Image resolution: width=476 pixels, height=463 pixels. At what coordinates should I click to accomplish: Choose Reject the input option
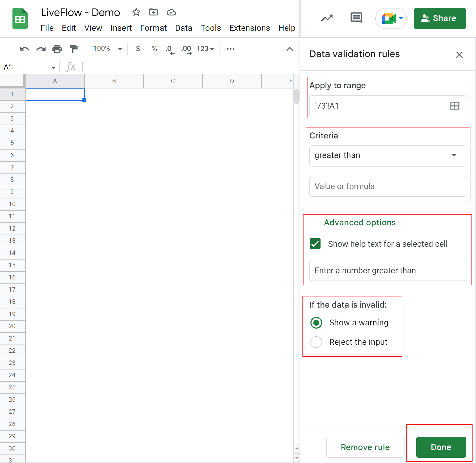click(316, 342)
